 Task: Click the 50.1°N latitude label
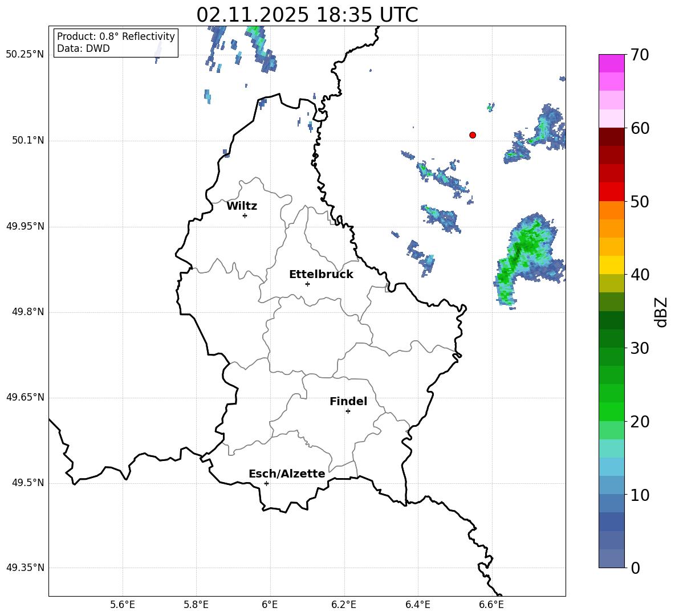pos(27,140)
